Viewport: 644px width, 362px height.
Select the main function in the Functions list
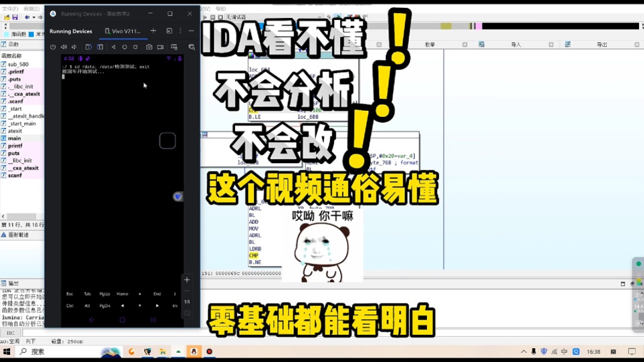(14, 138)
